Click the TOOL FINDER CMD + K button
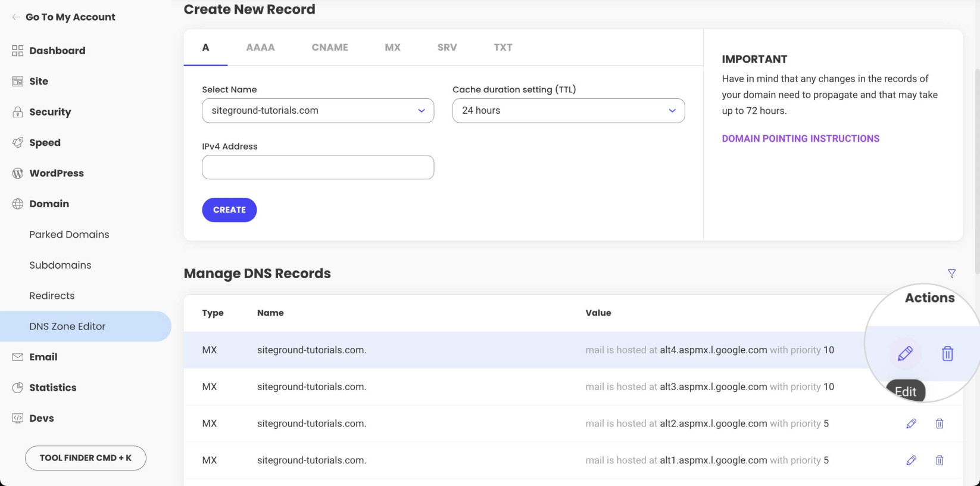This screenshot has width=980, height=486. [x=86, y=458]
